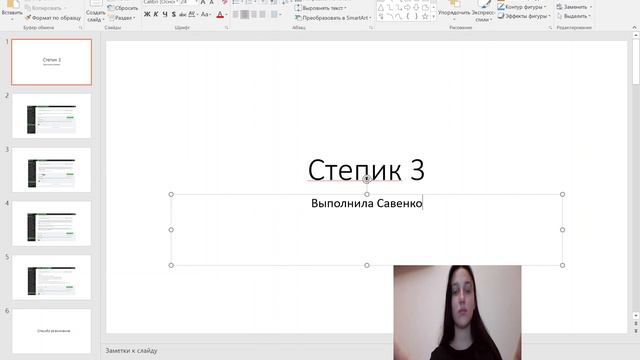640x360 pixels.
Task: Clear all text formatting
Action: pos(224,2)
